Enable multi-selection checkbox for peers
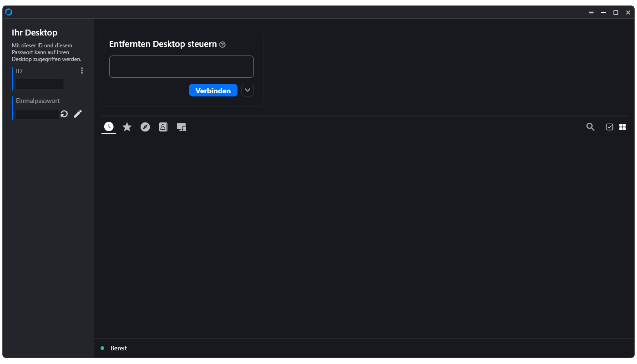The width and height of the screenshot is (637, 364). [610, 127]
